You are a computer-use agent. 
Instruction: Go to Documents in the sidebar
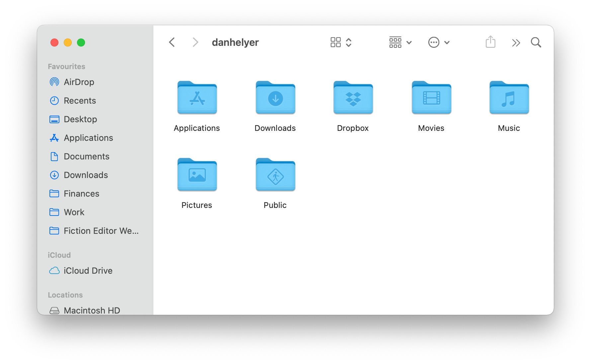tap(86, 156)
